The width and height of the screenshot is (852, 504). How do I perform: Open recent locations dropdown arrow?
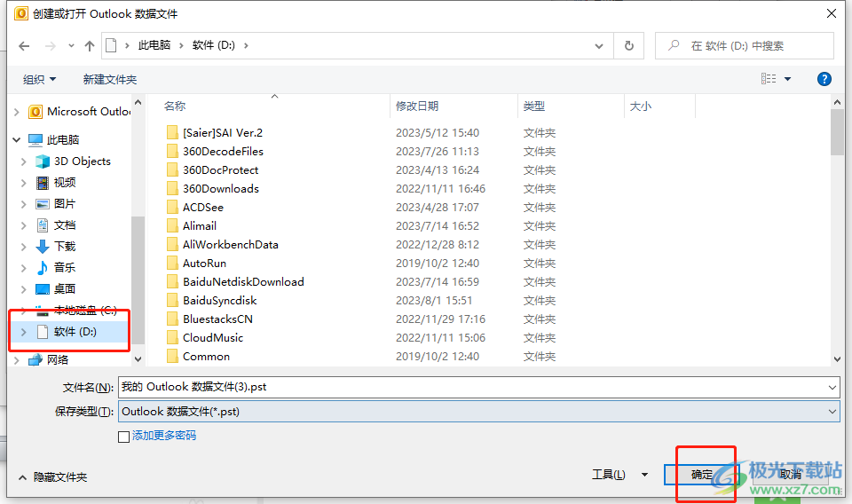pyautogui.click(x=71, y=46)
